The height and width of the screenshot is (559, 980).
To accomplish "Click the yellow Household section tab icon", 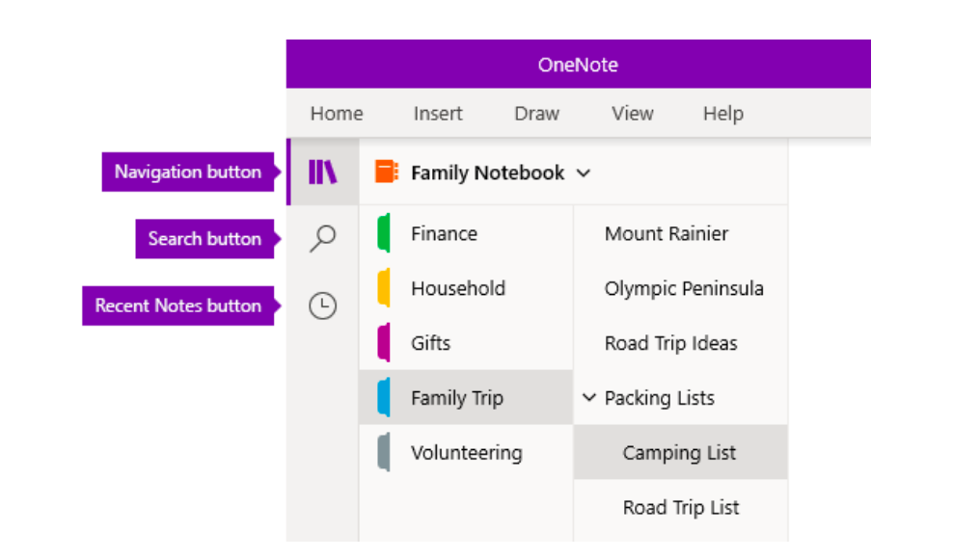I will [x=384, y=288].
